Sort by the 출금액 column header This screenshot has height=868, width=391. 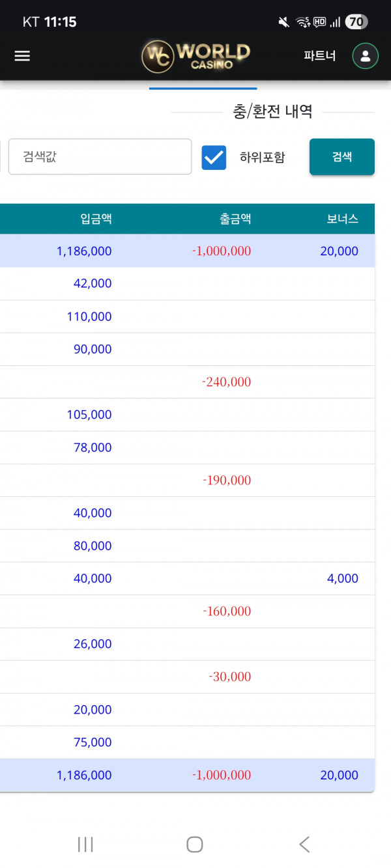[235, 219]
